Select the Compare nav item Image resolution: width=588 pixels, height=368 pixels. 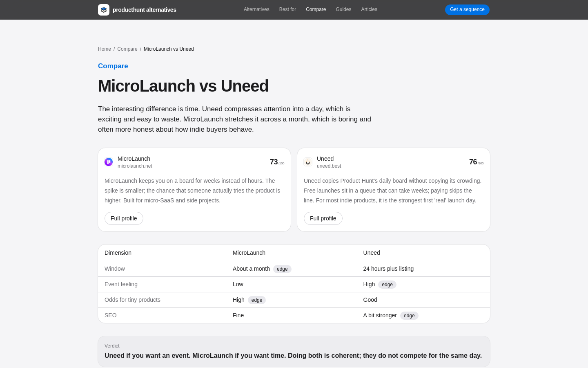[316, 9]
